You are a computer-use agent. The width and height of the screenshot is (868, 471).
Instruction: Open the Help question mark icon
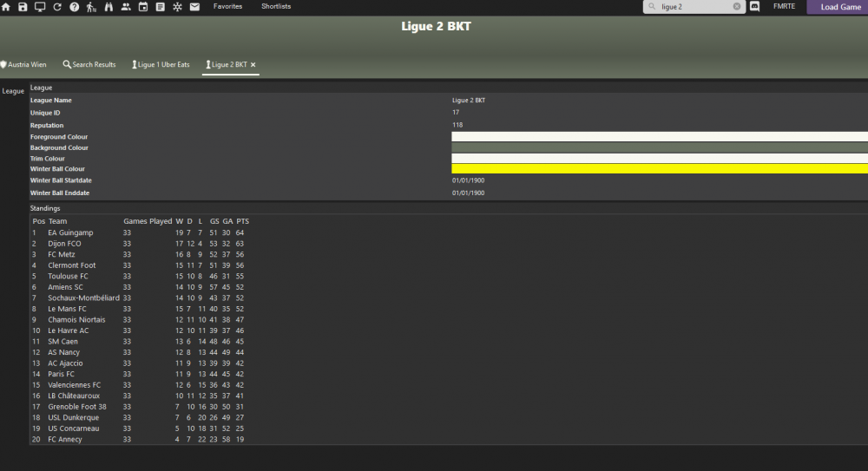74,7
